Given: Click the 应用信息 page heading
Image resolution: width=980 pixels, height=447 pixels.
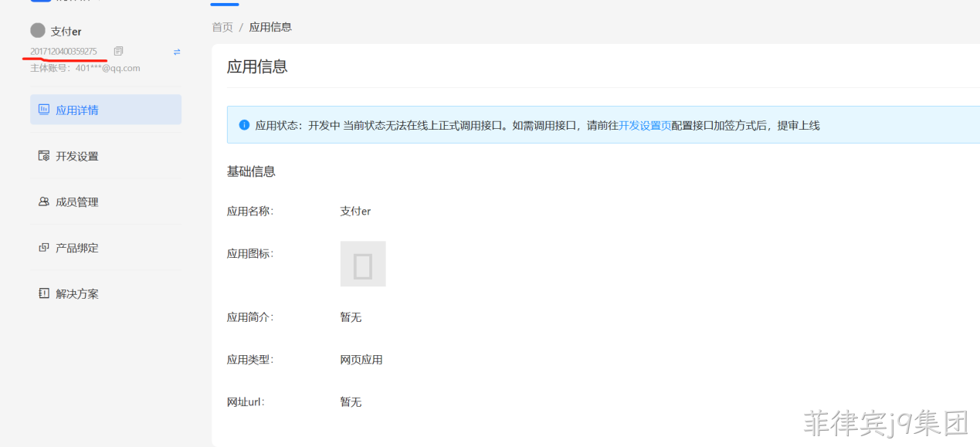Looking at the screenshot, I should pyautogui.click(x=257, y=66).
